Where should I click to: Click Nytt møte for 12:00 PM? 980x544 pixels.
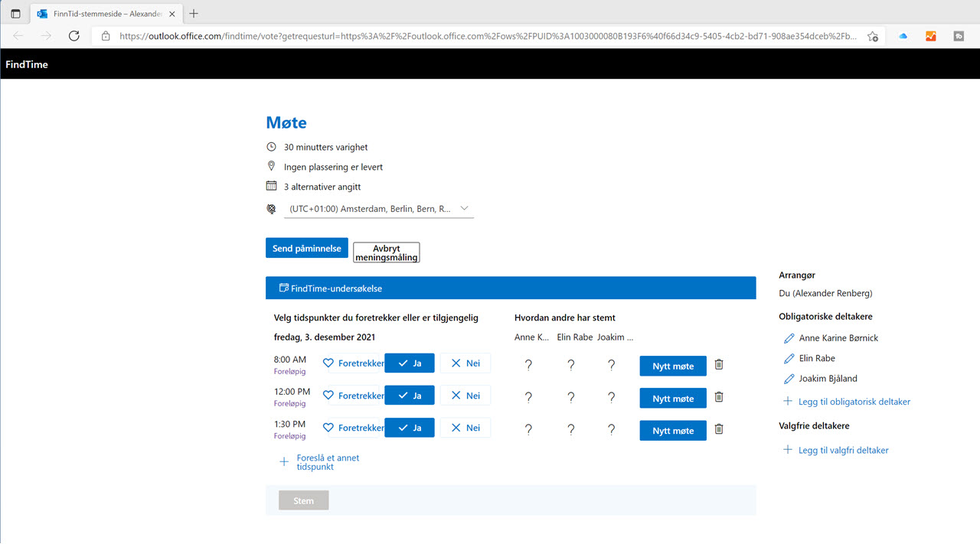pos(673,398)
